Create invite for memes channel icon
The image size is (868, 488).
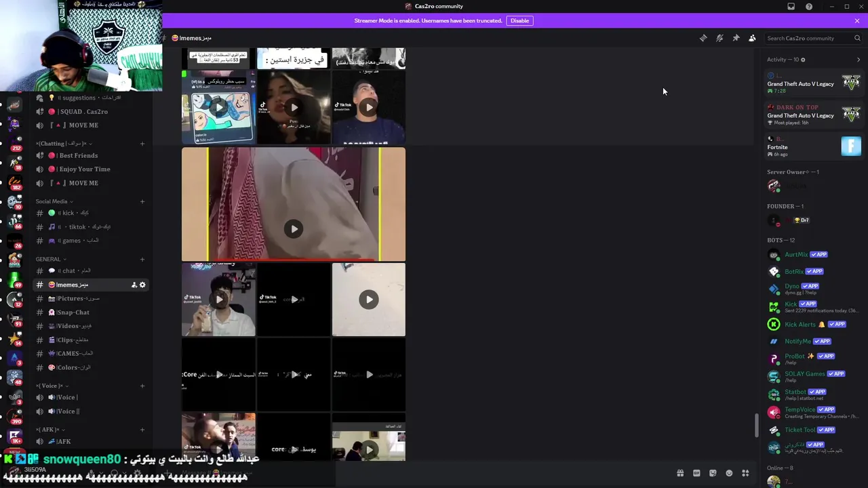(x=134, y=285)
